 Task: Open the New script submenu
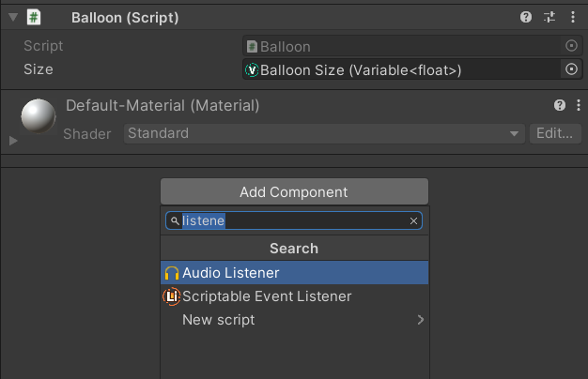pos(294,320)
